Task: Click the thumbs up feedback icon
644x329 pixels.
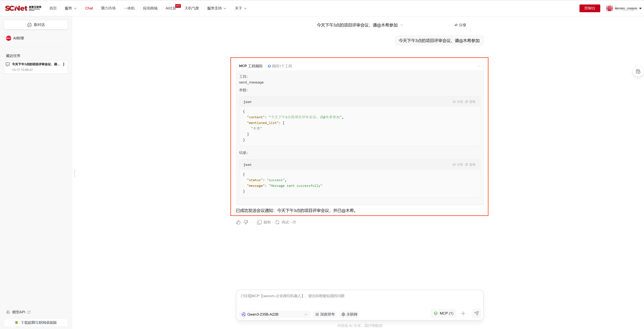Action: [238, 222]
